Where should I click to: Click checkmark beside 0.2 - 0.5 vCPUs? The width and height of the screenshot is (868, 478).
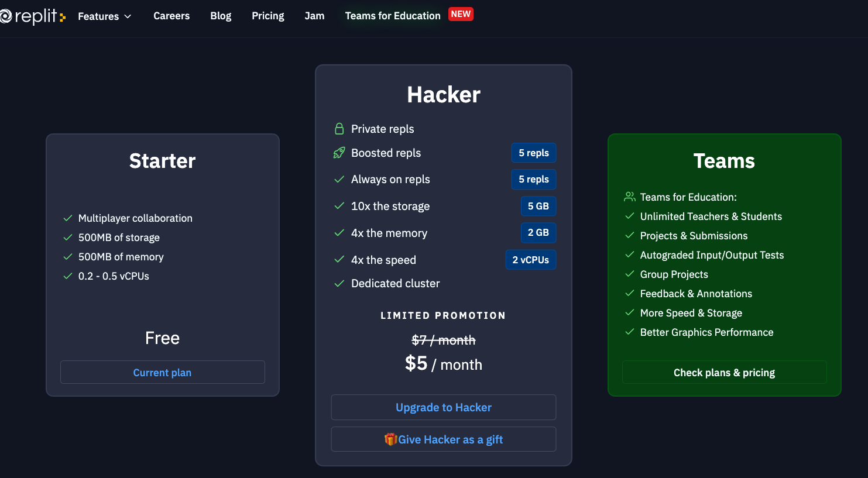pos(68,276)
